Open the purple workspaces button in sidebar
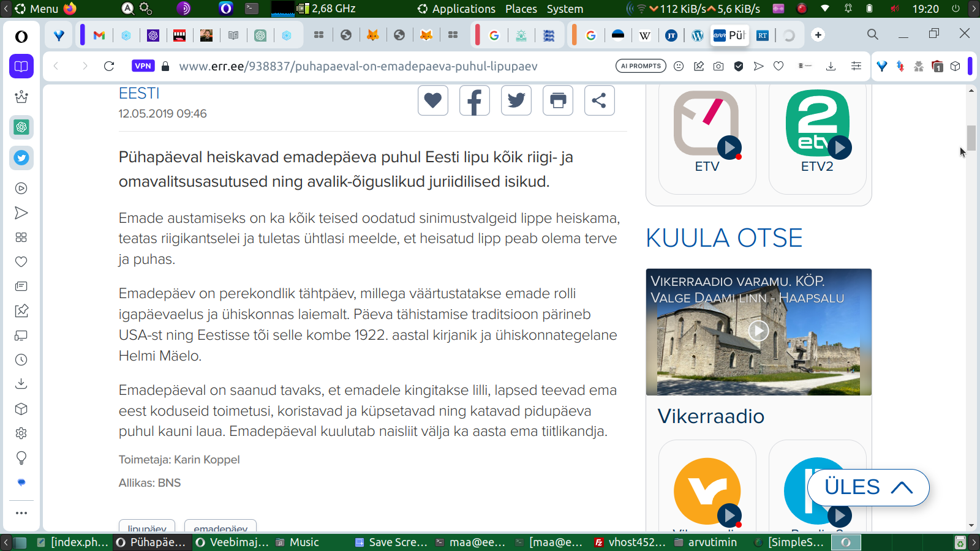980x551 pixels. (x=21, y=66)
